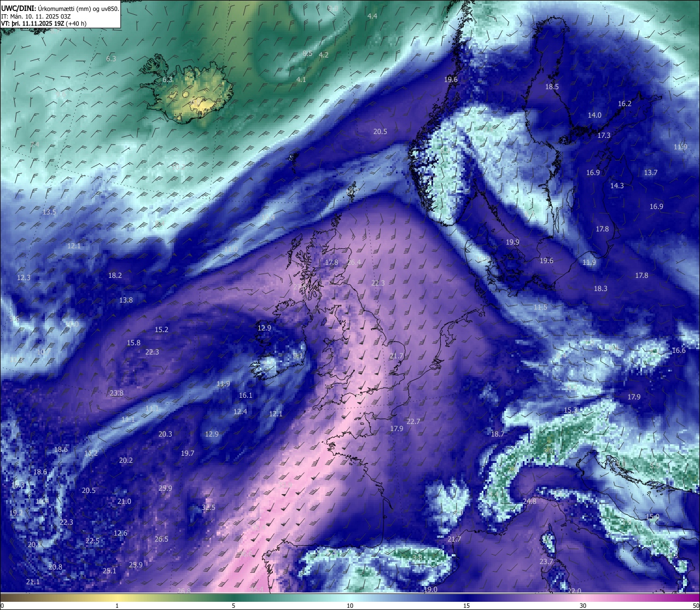Click the map value 15.8
This screenshot has width=700, height=610.
pyautogui.click(x=134, y=342)
